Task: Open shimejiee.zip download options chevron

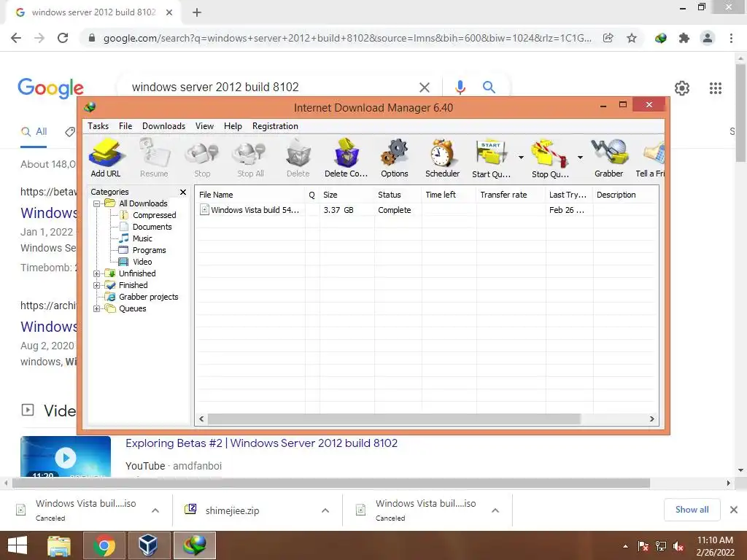Action: point(325,510)
